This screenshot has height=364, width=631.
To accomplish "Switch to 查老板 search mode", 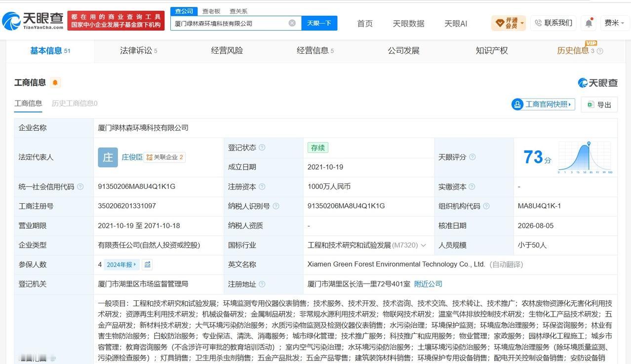I will coord(211,11).
